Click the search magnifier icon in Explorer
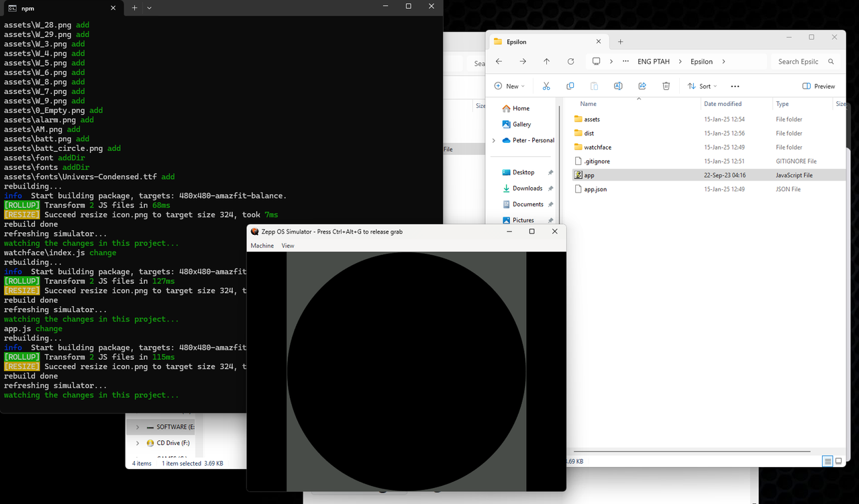The width and height of the screenshot is (859, 504). click(x=831, y=61)
